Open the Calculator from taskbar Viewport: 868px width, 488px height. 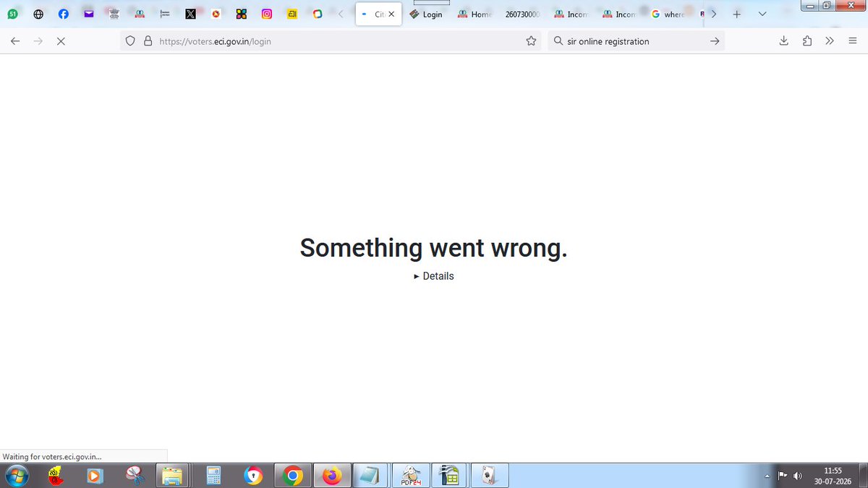click(213, 475)
